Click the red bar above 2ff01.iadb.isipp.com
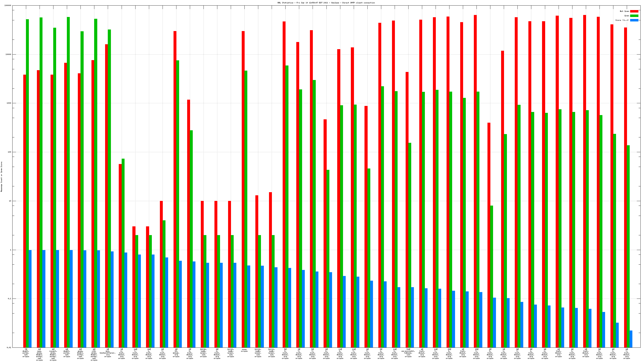 pyautogui.click(x=270, y=270)
